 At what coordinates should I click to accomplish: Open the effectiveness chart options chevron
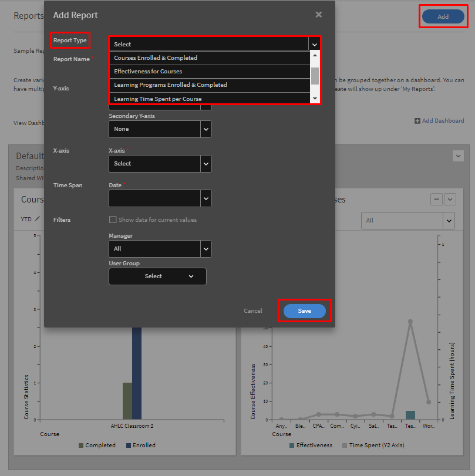(x=450, y=200)
